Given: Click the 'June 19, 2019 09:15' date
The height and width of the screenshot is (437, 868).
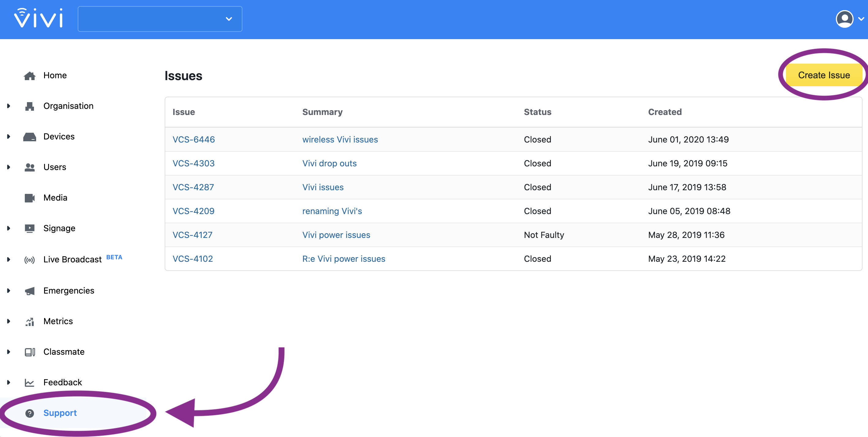Looking at the screenshot, I should click(688, 163).
